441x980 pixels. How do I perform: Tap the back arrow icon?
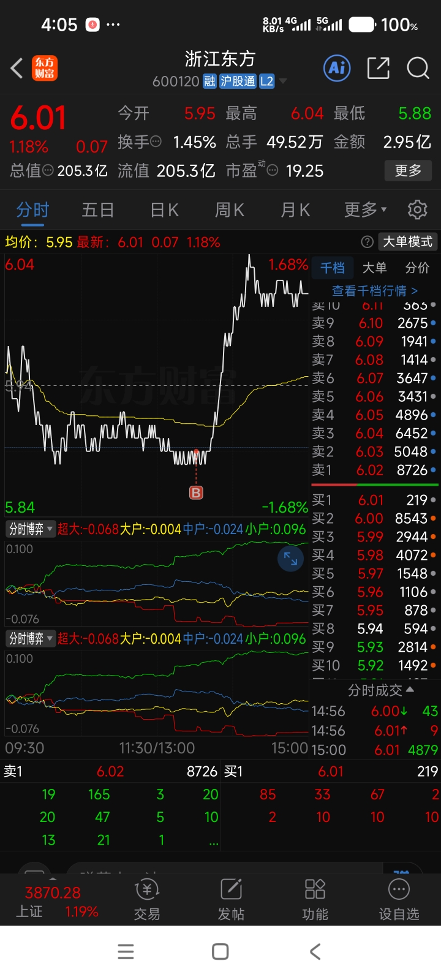coord(17,68)
